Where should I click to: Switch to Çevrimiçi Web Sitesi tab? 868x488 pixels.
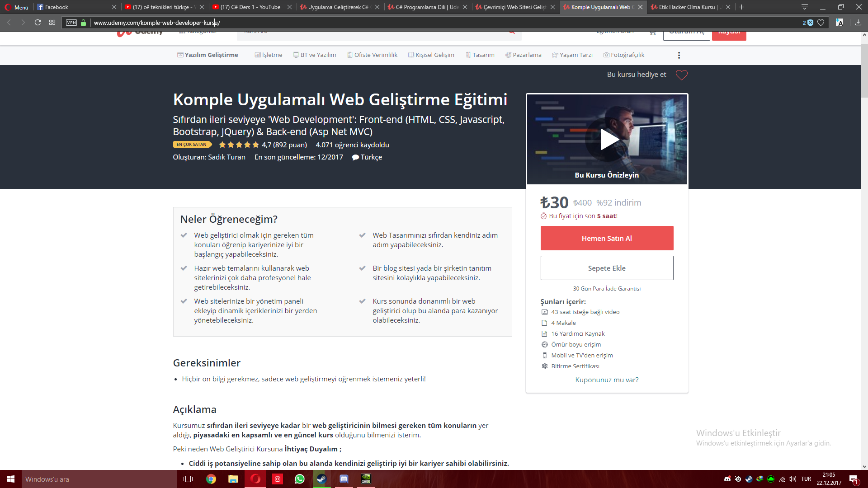coord(514,7)
